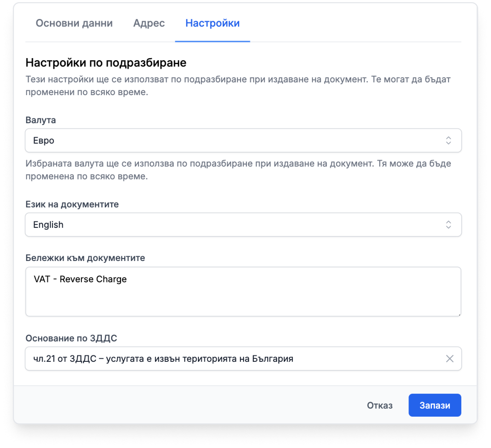Click the Настройки по подразбиране heading
This screenshot has height=448, width=491.
tap(106, 63)
